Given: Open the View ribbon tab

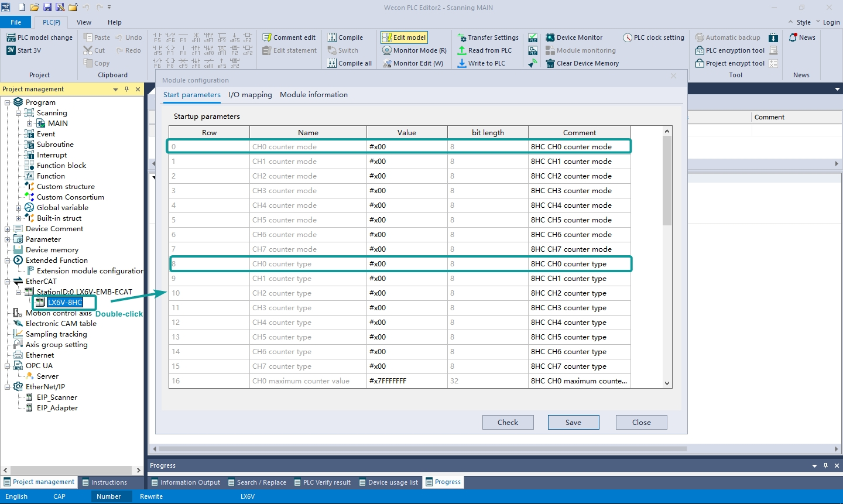Looking at the screenshot, I should click(x=84, y=22).
